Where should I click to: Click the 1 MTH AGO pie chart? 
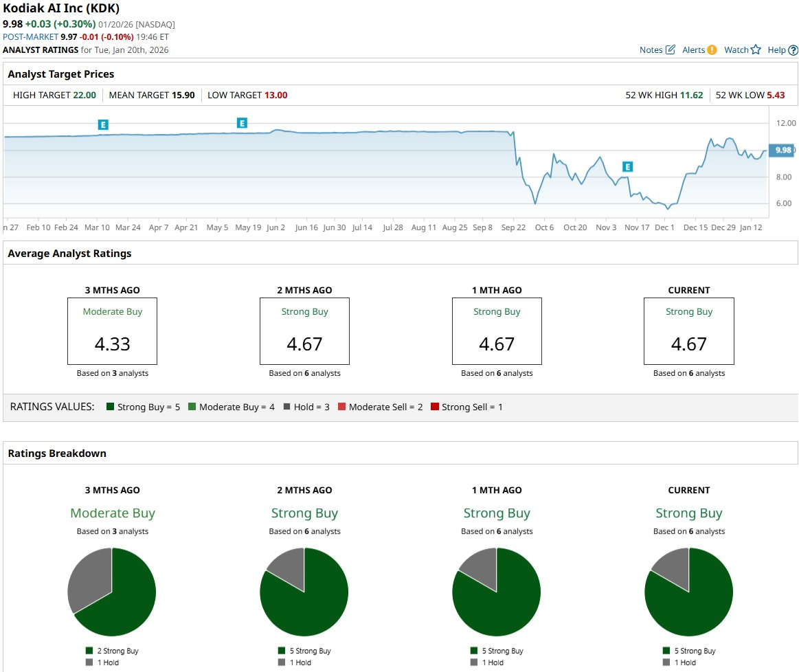click(496, 592)
